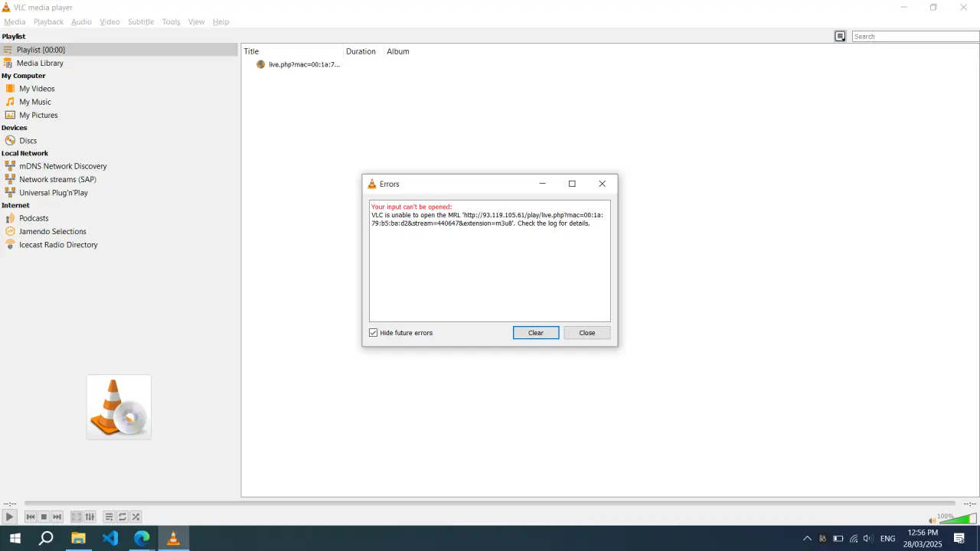Open Microsoft Edge from taskbar

[x=142, y=538]
